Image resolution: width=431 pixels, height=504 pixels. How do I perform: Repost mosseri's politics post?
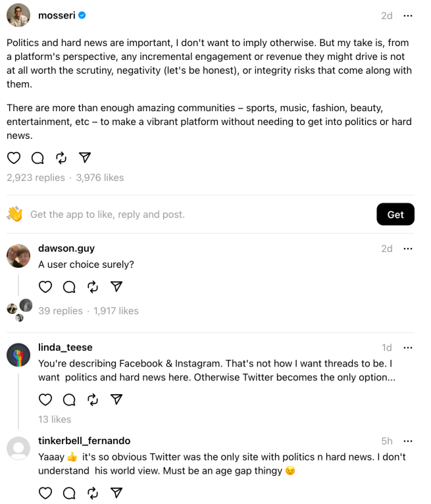[x=61, y=158]
